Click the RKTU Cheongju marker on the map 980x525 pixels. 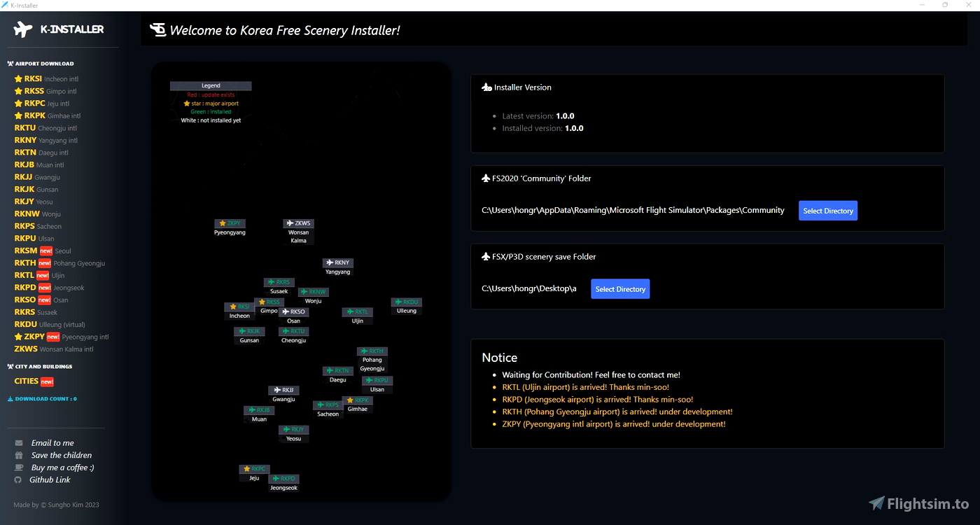click(294, 331)
